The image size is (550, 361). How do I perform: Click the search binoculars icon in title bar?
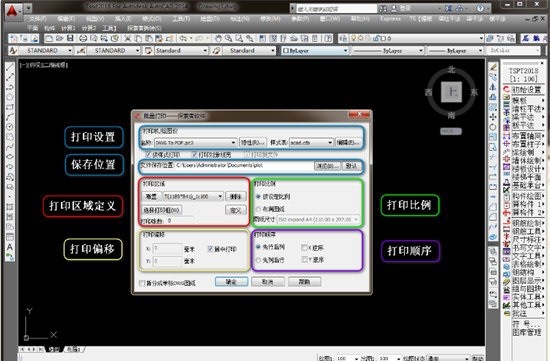click(x=383, y=8)
